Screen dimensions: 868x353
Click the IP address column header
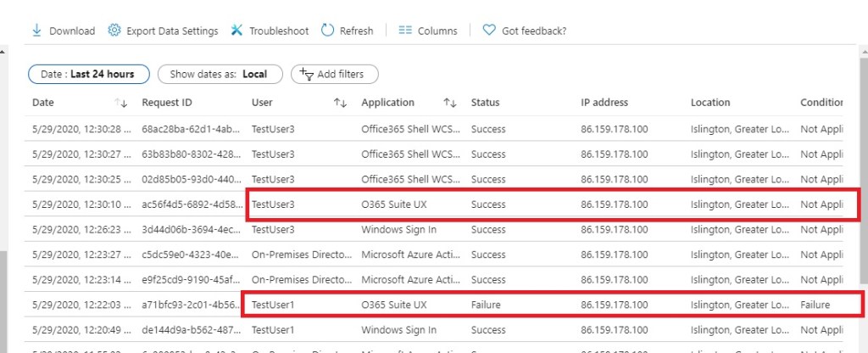click(604, 103)
